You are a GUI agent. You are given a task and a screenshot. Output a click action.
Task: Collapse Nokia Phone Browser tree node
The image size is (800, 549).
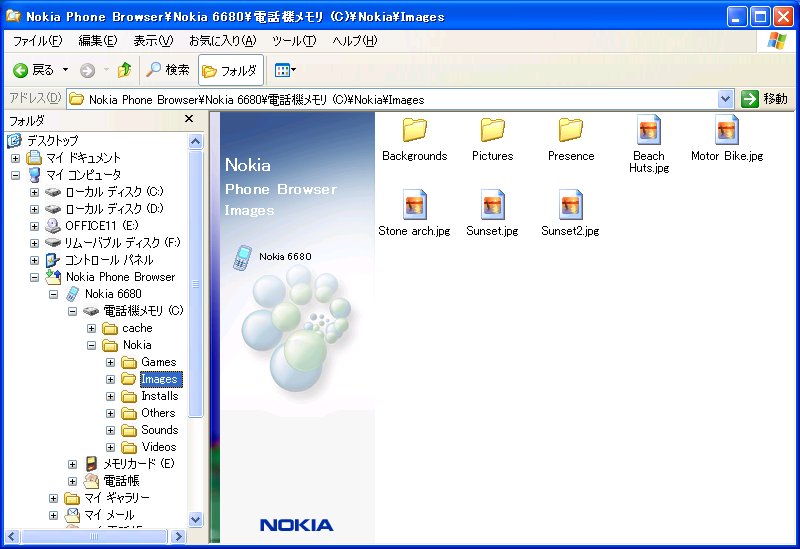(x=34, y=278)
